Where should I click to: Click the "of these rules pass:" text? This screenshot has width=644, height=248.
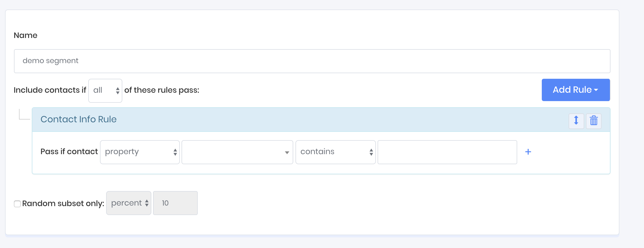click(x=162, y=90)
